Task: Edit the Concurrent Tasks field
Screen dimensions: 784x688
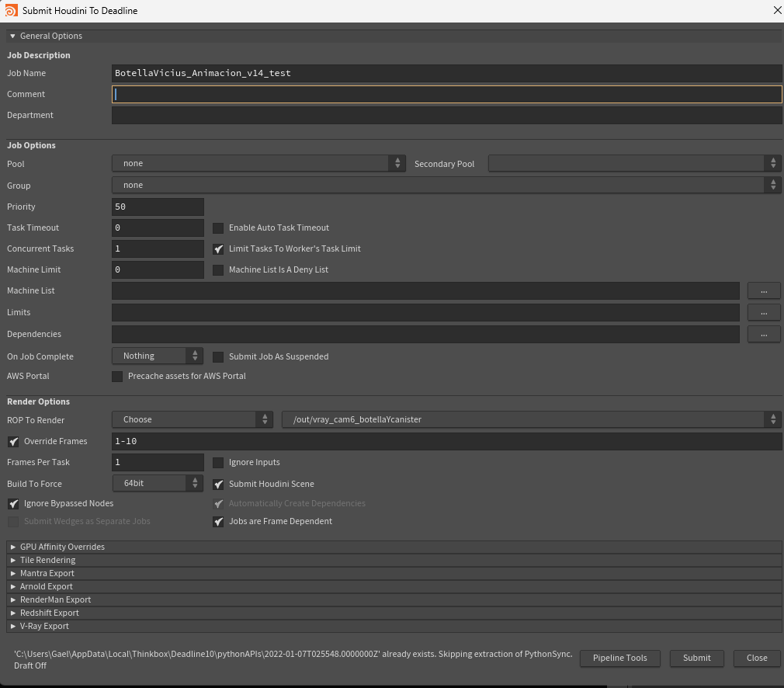Action: [x=158, y=248]
